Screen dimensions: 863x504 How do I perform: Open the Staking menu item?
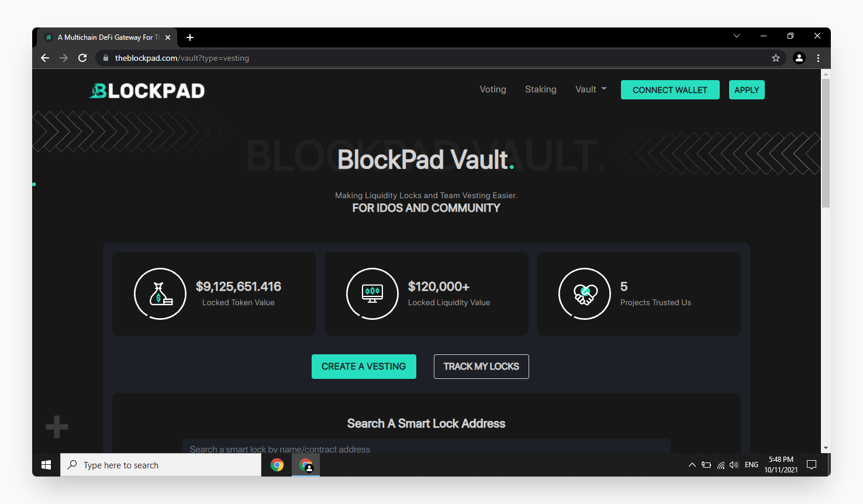tap(541, 89)
